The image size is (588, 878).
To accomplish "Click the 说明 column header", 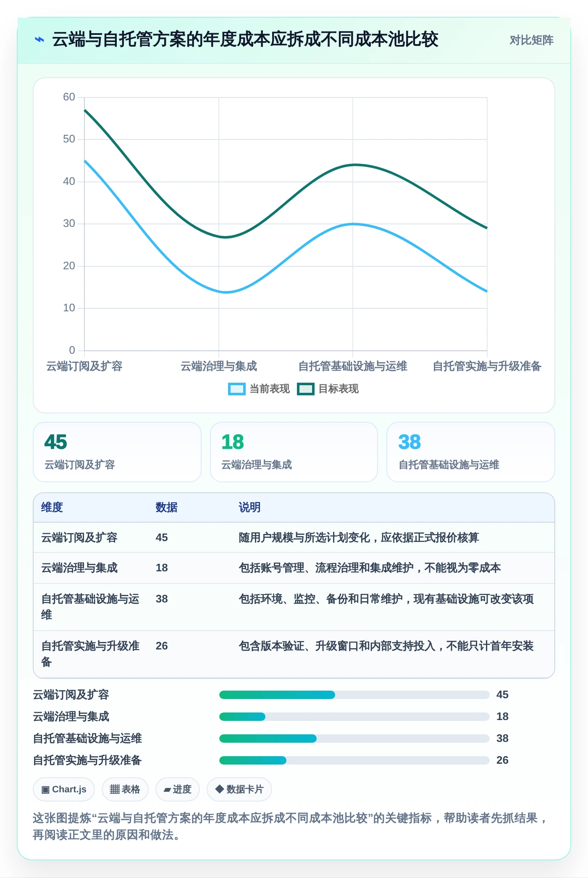I will coord(250,507).
